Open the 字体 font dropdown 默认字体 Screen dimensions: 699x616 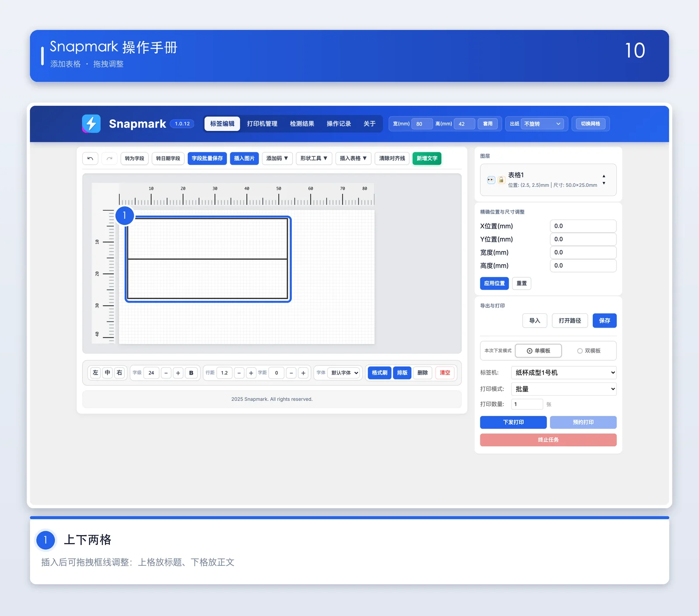[x=344, y=373]
